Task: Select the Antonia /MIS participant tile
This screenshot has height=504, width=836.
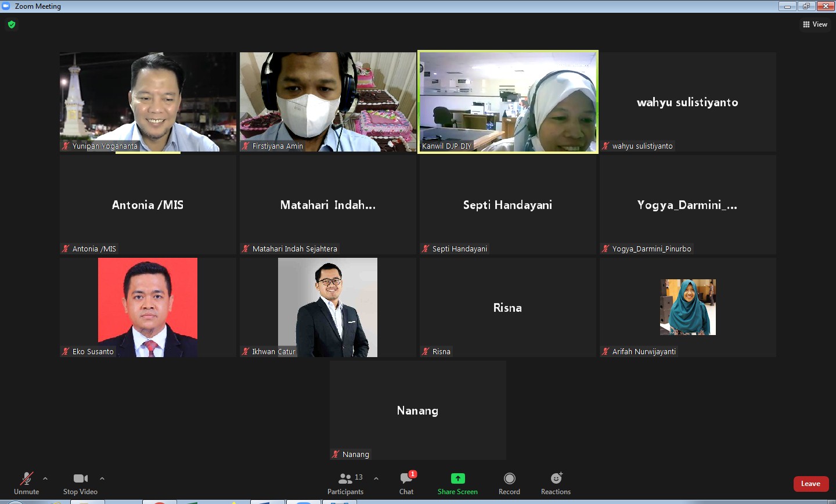Action: point(148,205)
